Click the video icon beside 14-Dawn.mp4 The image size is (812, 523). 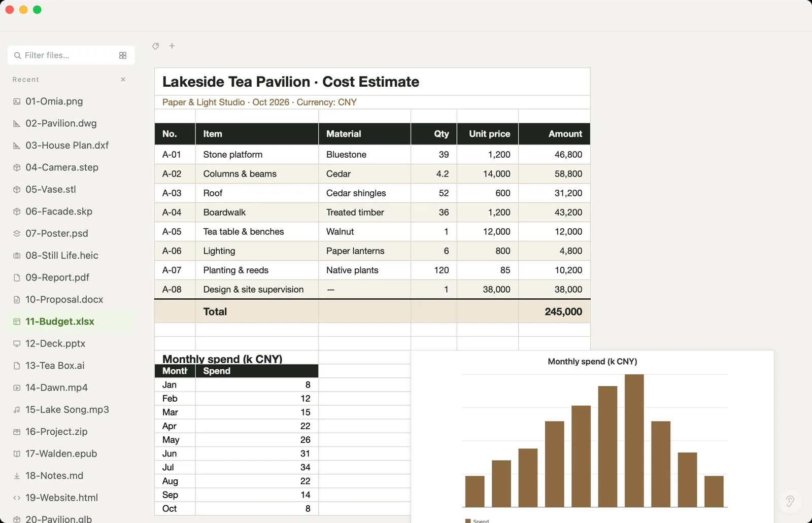(17, 388)
